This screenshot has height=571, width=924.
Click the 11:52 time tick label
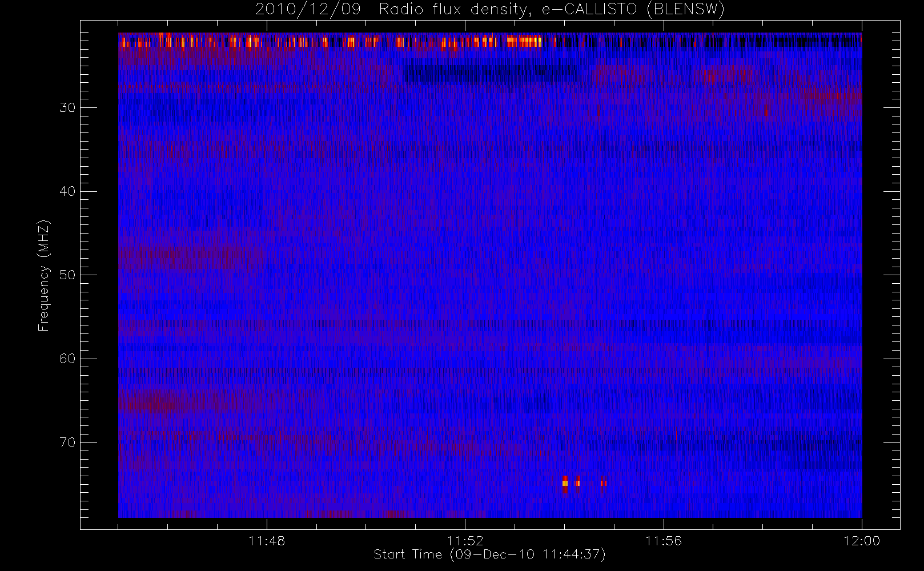(x=465, y=541)
